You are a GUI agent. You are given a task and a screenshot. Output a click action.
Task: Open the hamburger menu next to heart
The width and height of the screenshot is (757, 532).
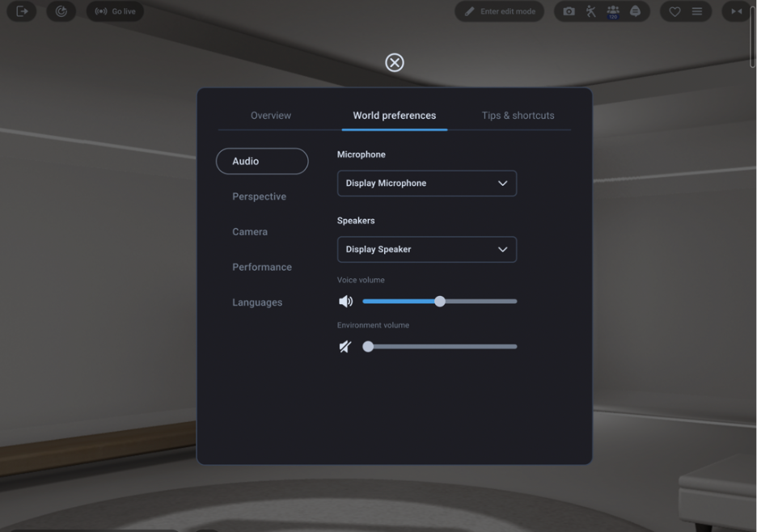pos(695,11)
